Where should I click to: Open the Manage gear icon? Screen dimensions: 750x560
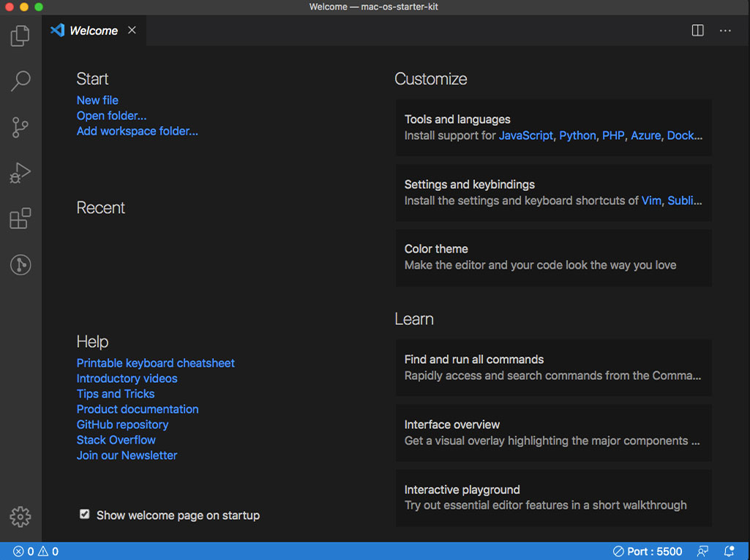[20, 517]
